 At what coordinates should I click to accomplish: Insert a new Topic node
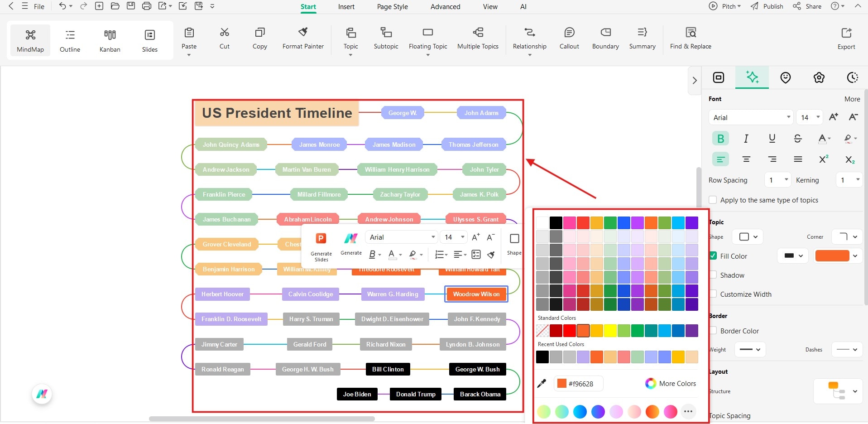coord(350,39)
